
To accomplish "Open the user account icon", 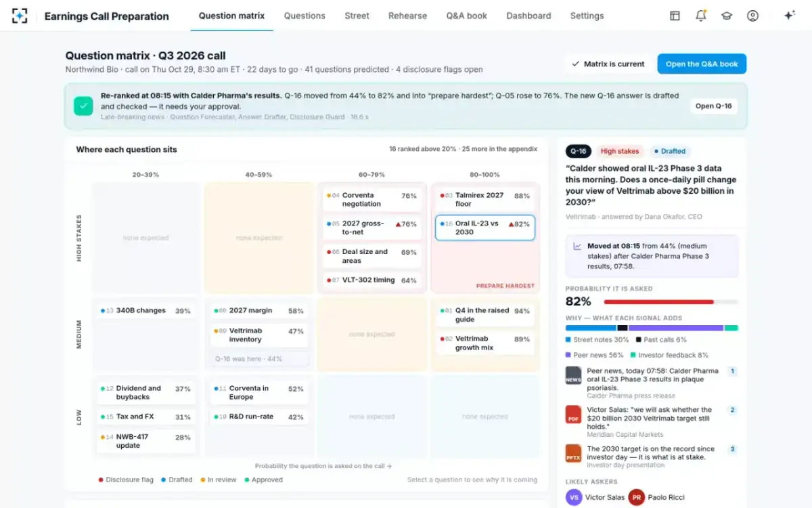I will point(752,16).
